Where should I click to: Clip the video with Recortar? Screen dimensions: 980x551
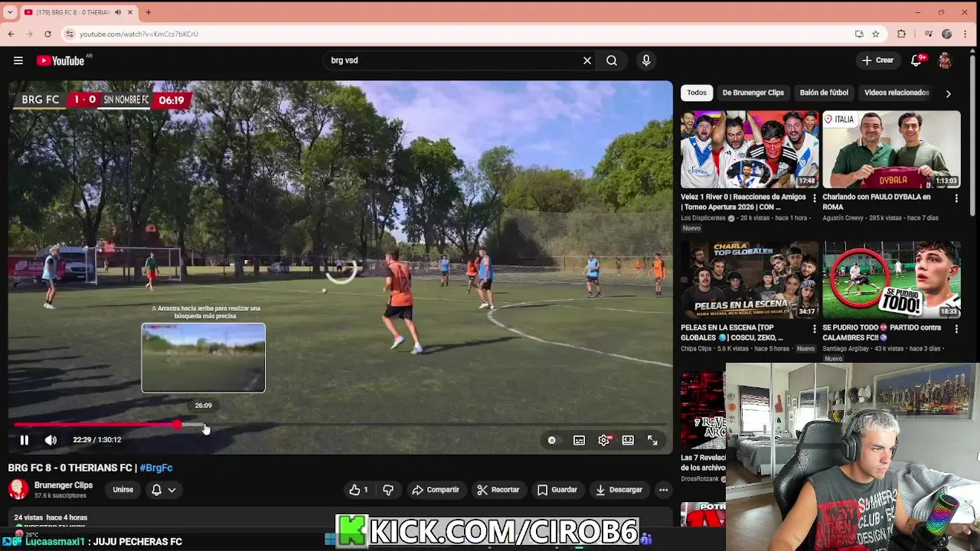point(498,490)
